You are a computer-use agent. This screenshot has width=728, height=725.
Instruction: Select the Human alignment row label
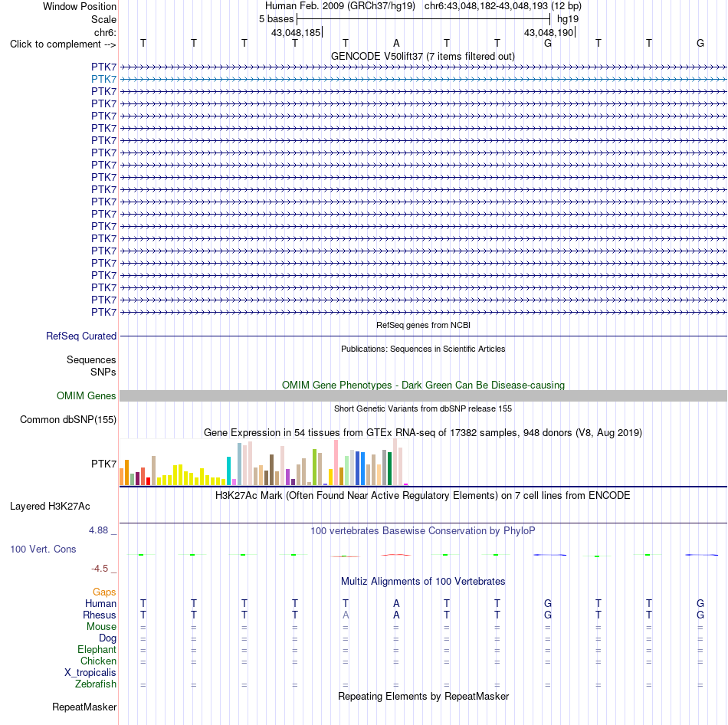point(100,603)
